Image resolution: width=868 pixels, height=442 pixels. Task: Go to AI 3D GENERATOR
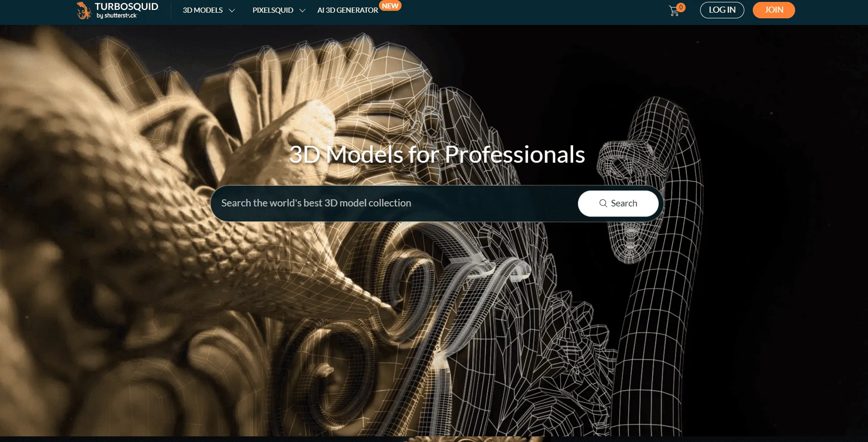click(x=347, y=10)
